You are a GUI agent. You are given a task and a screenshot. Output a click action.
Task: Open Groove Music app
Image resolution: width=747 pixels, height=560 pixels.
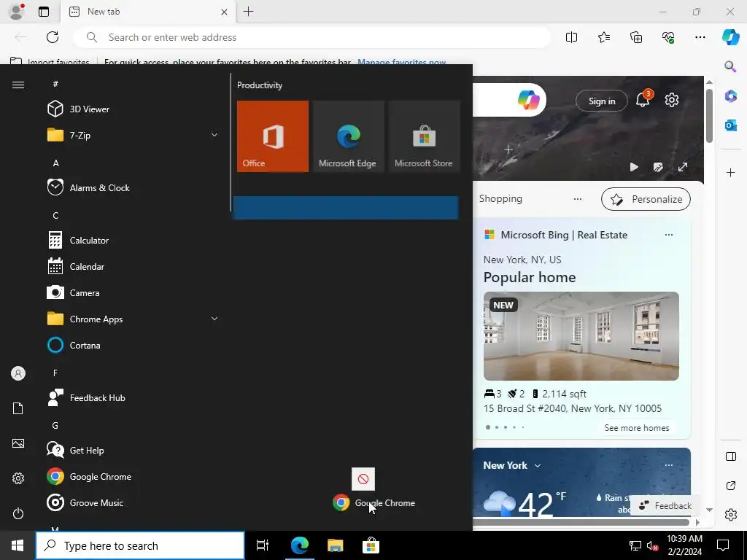(x=133, y=502)
